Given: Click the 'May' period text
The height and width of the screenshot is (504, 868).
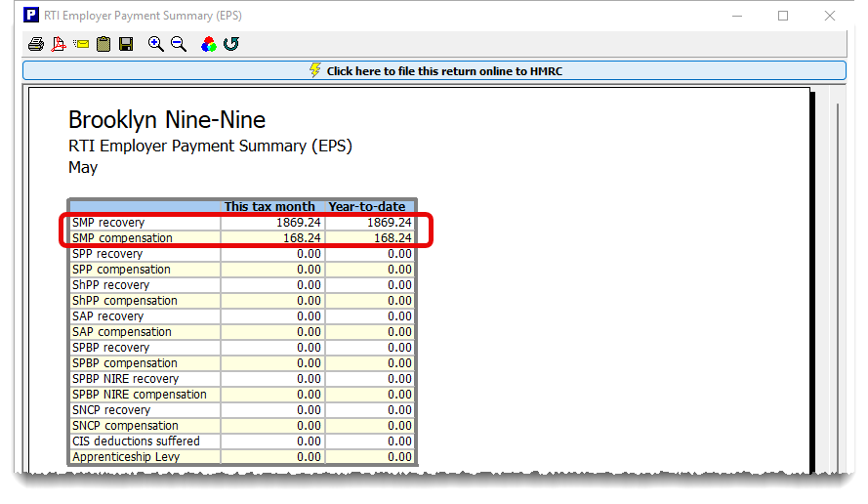Looking at the screenshot, I should 83,167.
